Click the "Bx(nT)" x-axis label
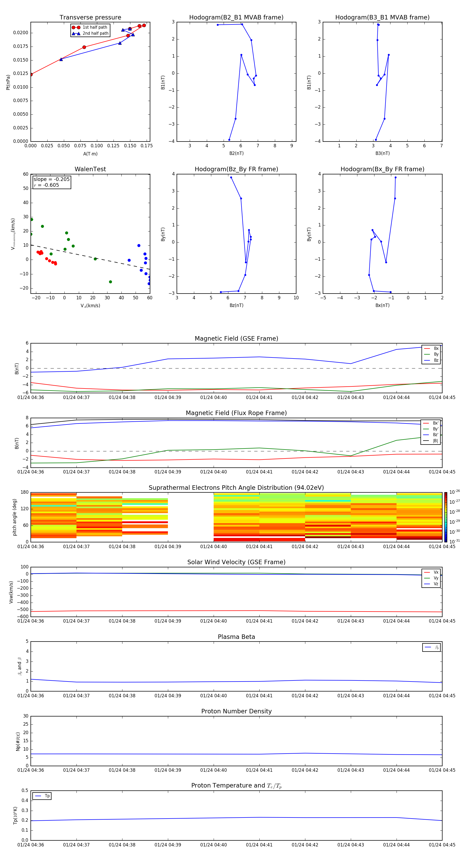The height and width of the screenshot is (868, 473). (x=382, y=305)
